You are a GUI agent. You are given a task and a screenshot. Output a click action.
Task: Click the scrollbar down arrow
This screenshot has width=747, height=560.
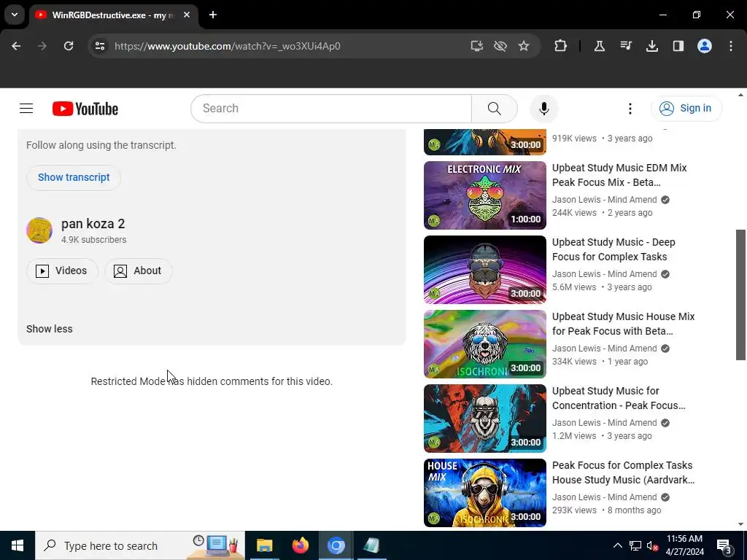(740, 524)
